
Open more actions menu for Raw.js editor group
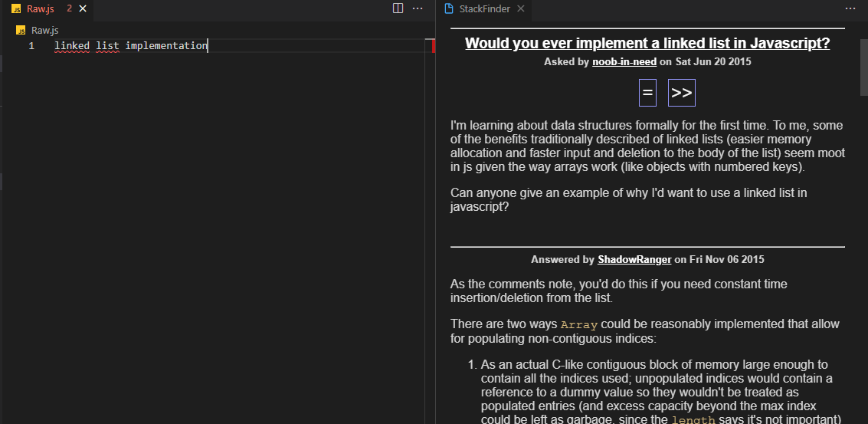pos(418,8)
